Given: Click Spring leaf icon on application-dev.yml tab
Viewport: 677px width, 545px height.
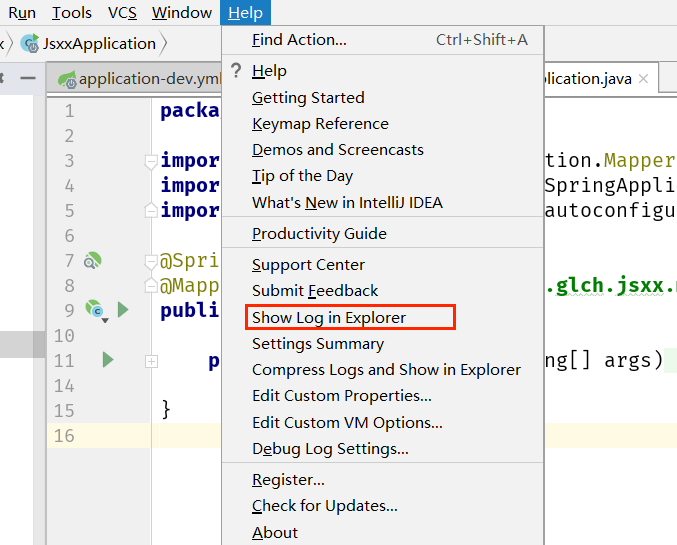Looking at the screenshot, I should tap(67, 79).
